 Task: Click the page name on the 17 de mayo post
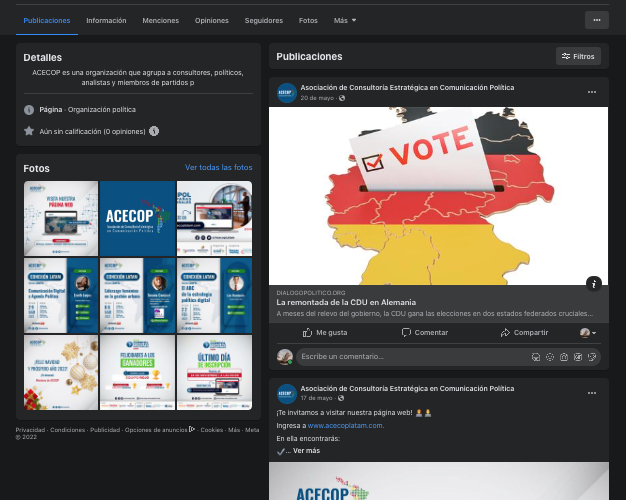[x=407, y=388]
